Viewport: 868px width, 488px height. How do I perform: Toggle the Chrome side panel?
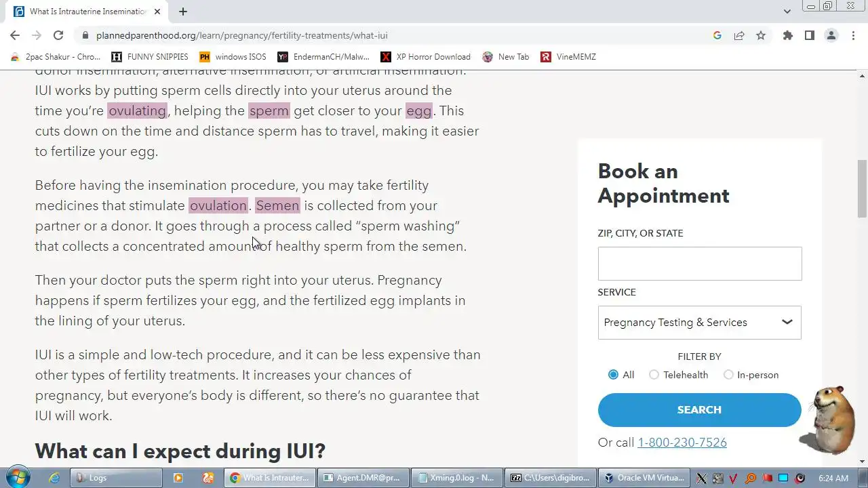click(809, 35)
